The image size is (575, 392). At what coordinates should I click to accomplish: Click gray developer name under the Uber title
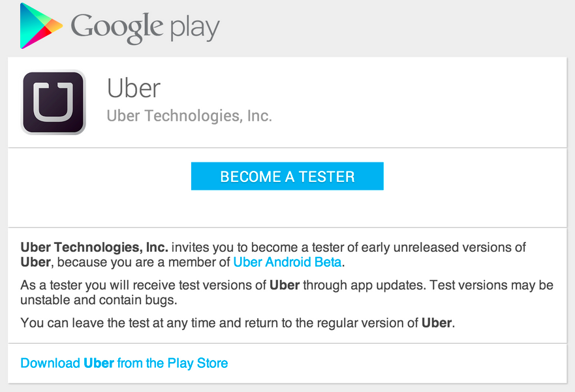(189, 116)
